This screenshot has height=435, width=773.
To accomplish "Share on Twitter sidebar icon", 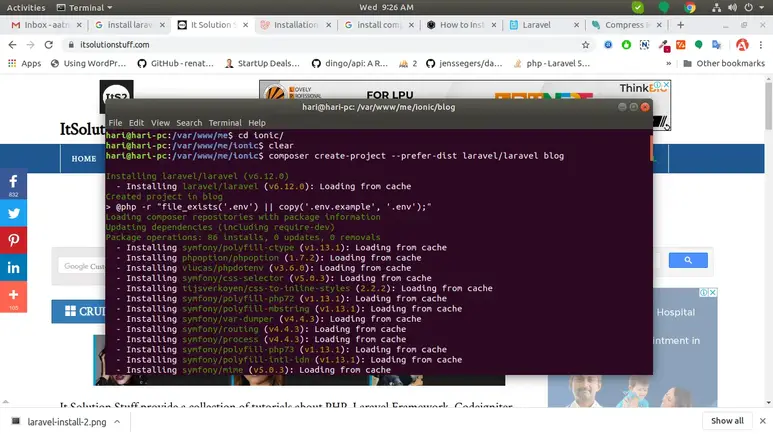I will click(x=13, y=213).
